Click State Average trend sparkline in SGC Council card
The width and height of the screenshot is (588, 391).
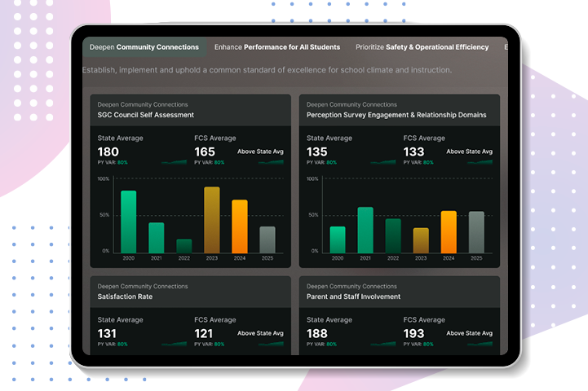[174, 162]
